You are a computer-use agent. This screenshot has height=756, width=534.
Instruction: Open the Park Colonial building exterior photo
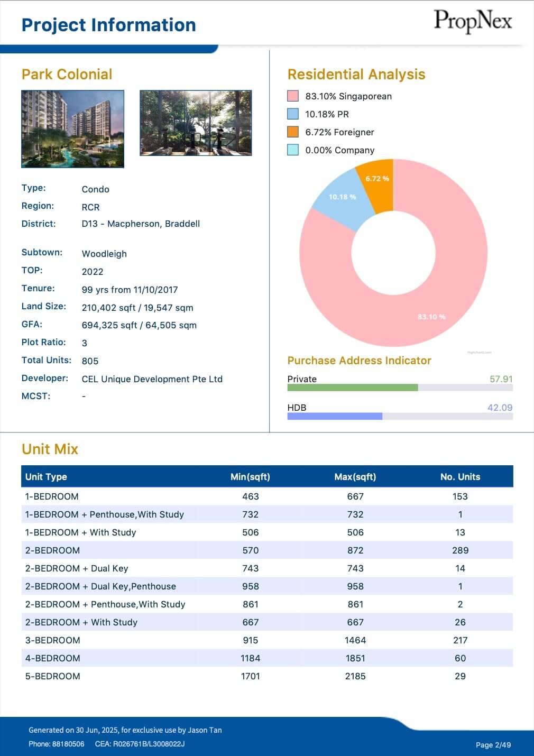72,129
